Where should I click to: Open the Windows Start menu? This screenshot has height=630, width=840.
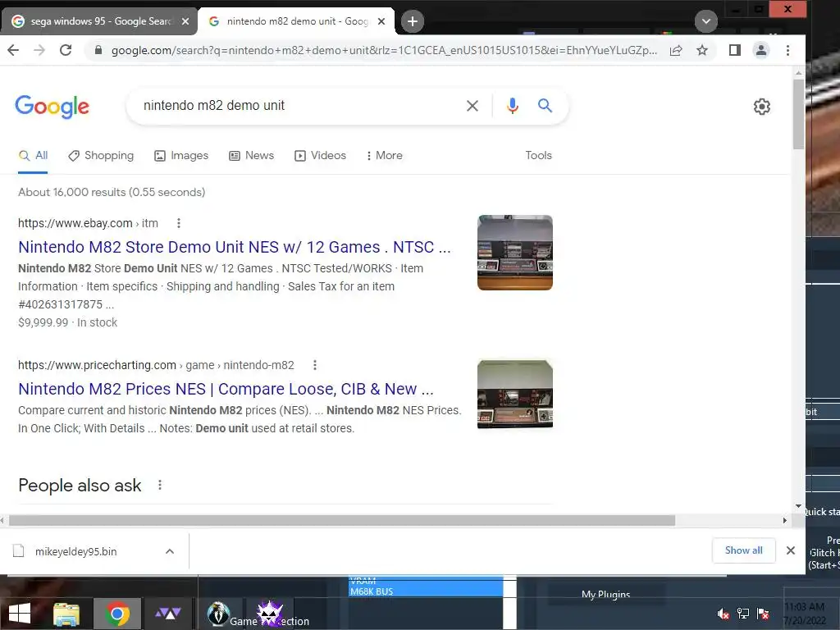(x=20, y=614)
